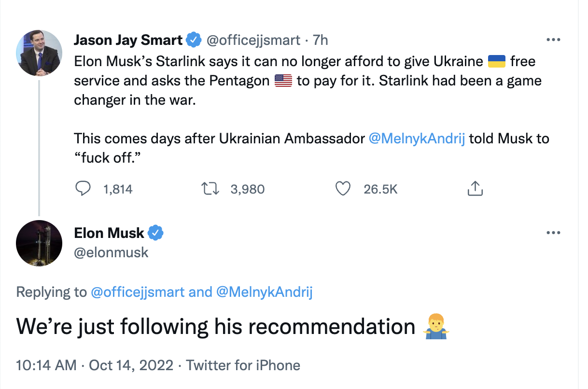588x389 pixels.
Task: Click @officejjsmart in the Replying to line
Action: pos(137,292)
